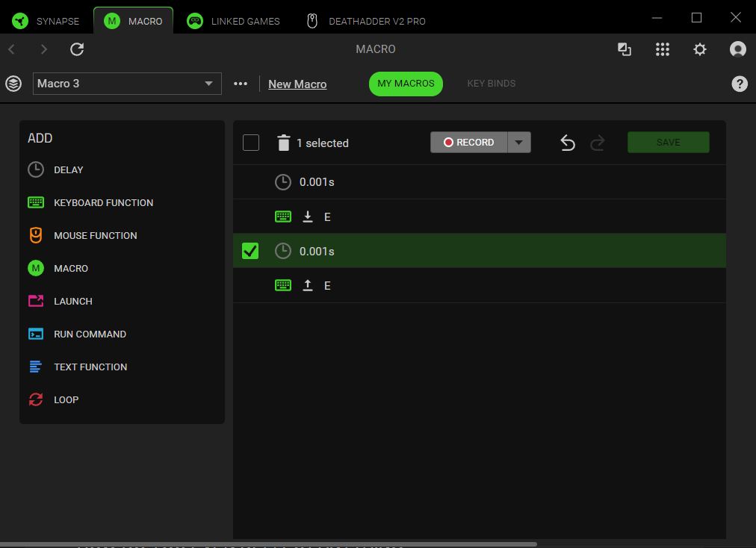Save the macro
756x548 pixels.
point(669,142)
